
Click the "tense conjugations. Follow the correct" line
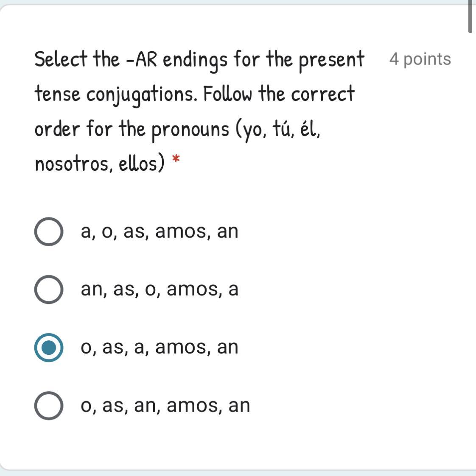click(x=194, y=94)
